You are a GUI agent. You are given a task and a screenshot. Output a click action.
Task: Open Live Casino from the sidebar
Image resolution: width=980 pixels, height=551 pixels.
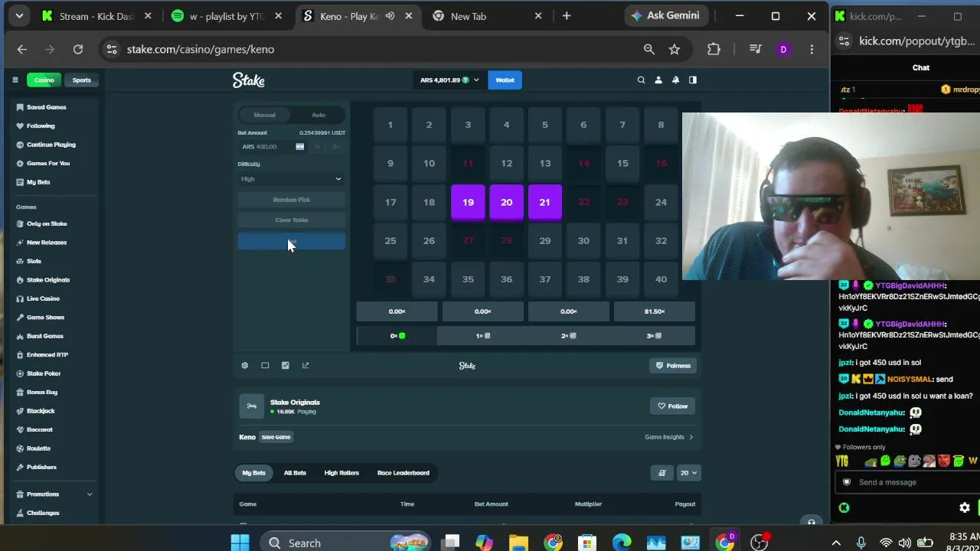point(43,298)
